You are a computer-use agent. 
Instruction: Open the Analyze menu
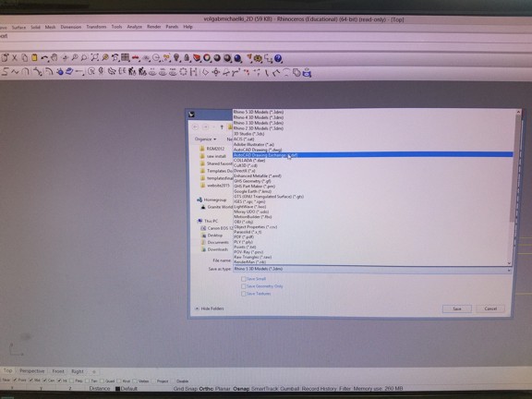[x=134, y=27]
